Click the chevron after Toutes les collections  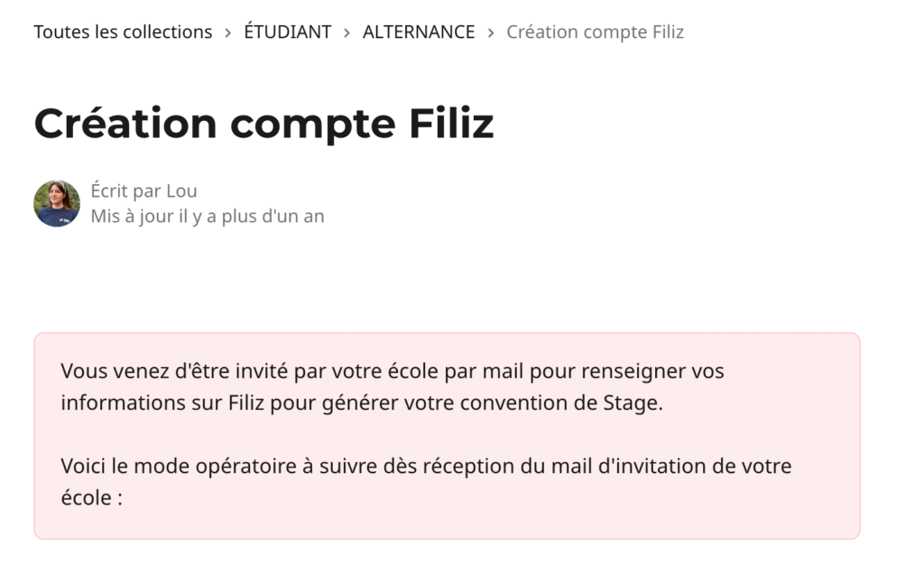pos(226,32)
